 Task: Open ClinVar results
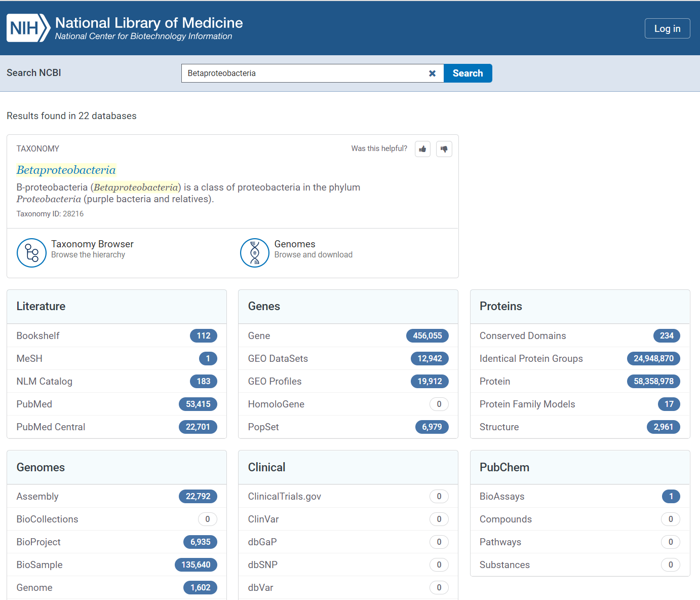click(348, 519)
